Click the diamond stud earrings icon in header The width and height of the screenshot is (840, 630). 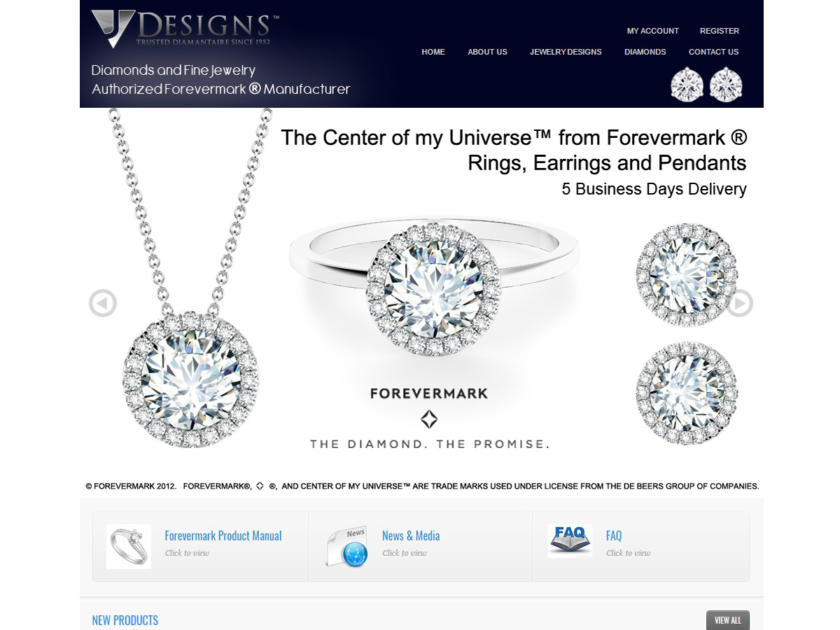(706, 85)
